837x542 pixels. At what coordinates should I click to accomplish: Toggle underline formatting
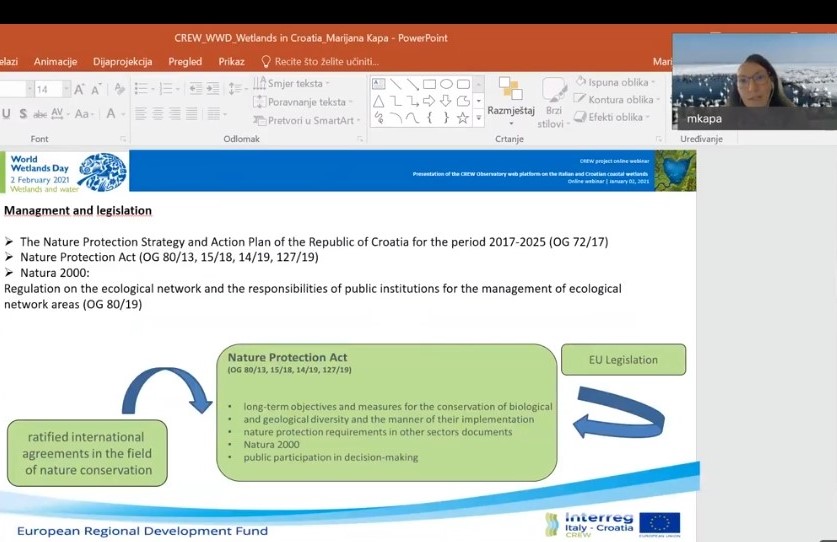click(7, 114)
